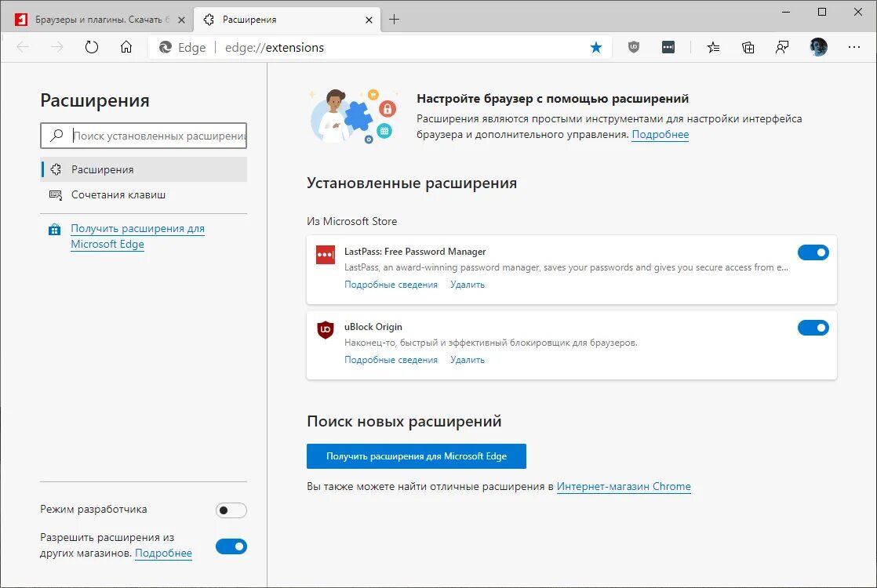
Task: Reload the current page
Action: 92,48
